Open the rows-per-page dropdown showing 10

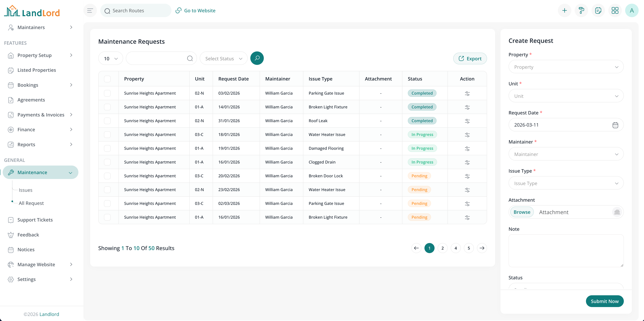(111, 58)
